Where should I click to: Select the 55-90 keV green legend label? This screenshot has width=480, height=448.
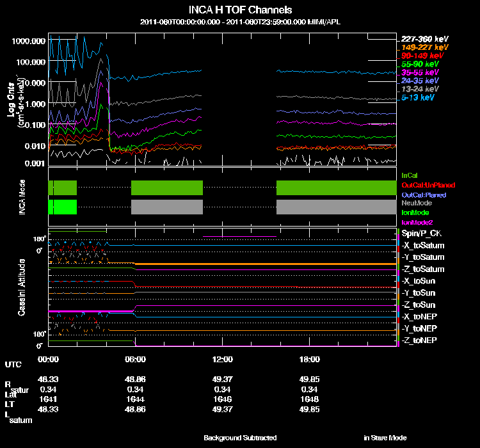[420, 64]
